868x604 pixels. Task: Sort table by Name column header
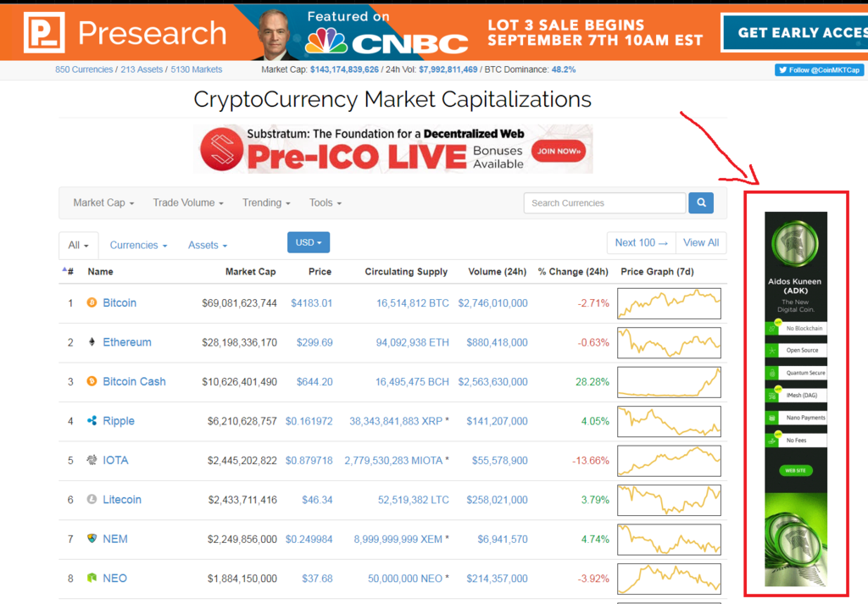point(100,272)
